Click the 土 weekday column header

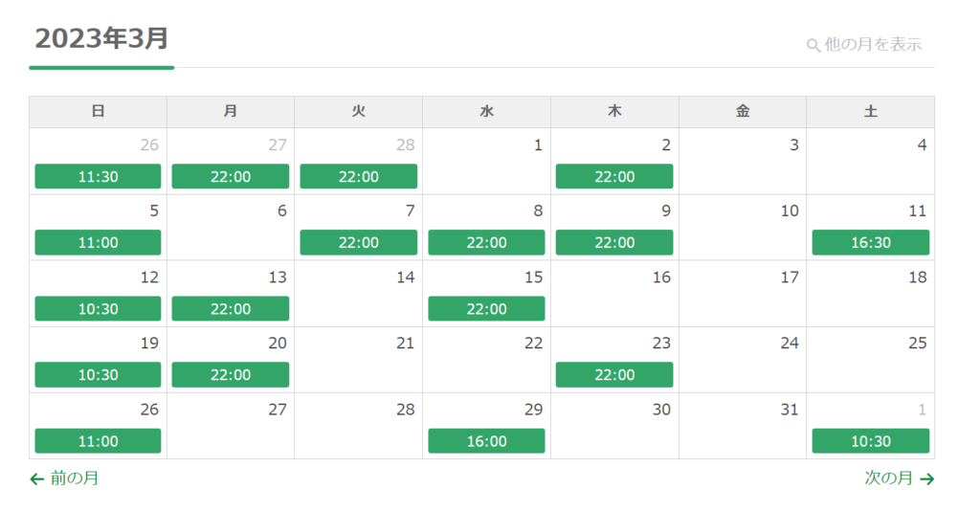(870, 112)
